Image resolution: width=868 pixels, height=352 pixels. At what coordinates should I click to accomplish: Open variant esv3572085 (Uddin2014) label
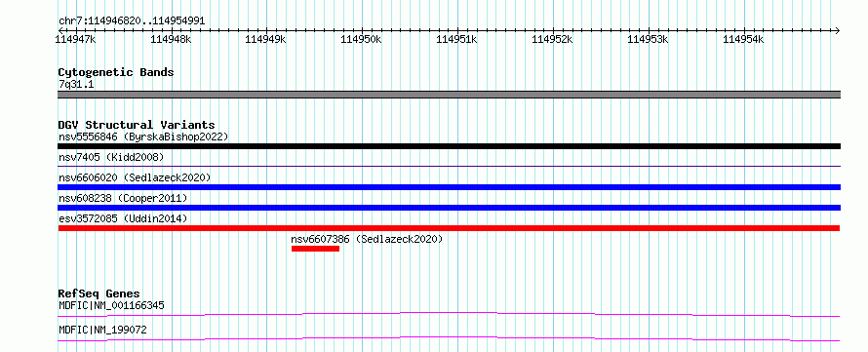tap(123, 218)
